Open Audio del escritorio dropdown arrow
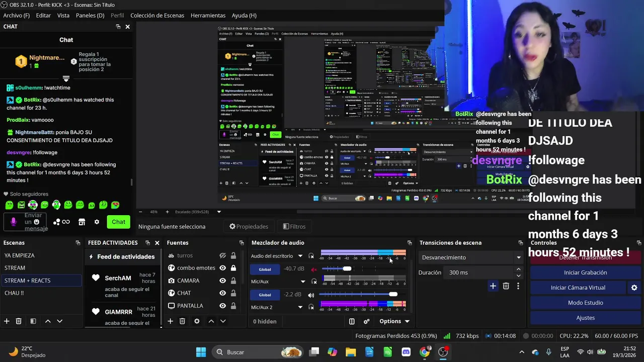 300,256
